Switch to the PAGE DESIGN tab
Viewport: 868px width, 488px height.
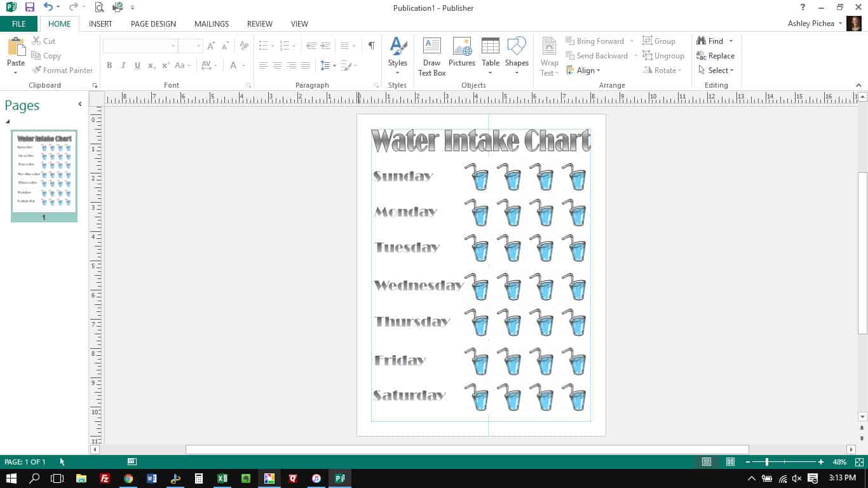[x=153, y=24]
